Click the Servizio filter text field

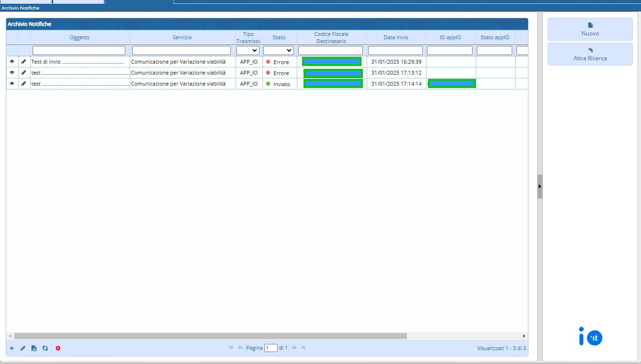181,50
